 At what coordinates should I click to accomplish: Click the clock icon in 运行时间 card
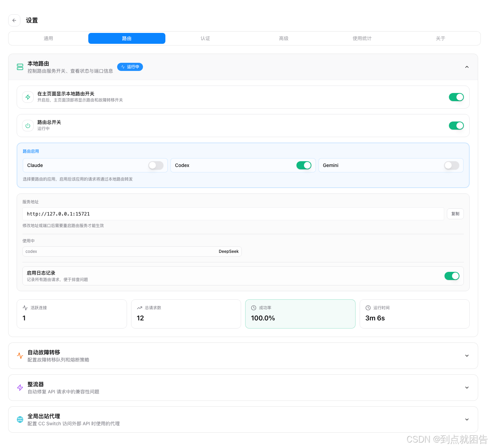coord(368,308)
